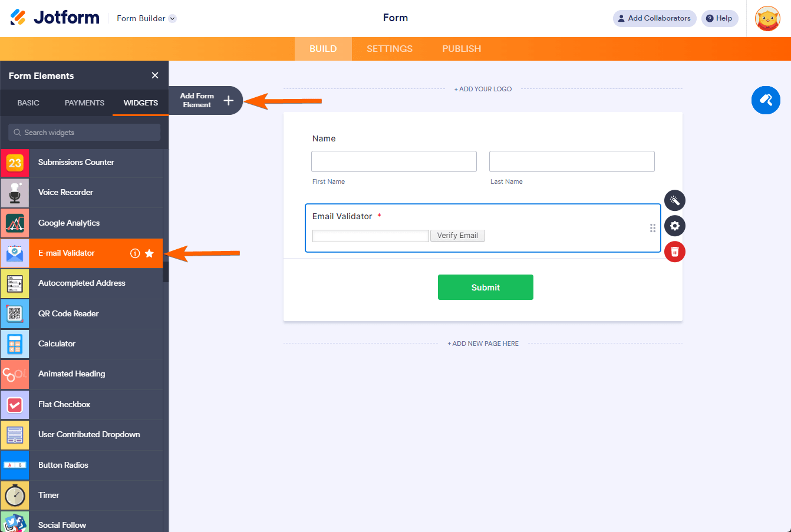791x532 pixels.
Task: Add the Social Follow widget by name
Action: click(62, 525)
